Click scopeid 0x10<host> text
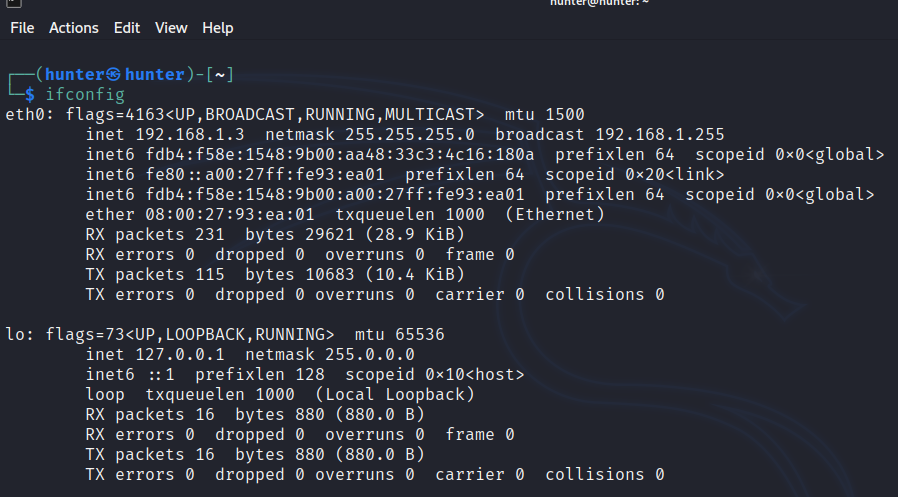 click(x=435, y=374)
